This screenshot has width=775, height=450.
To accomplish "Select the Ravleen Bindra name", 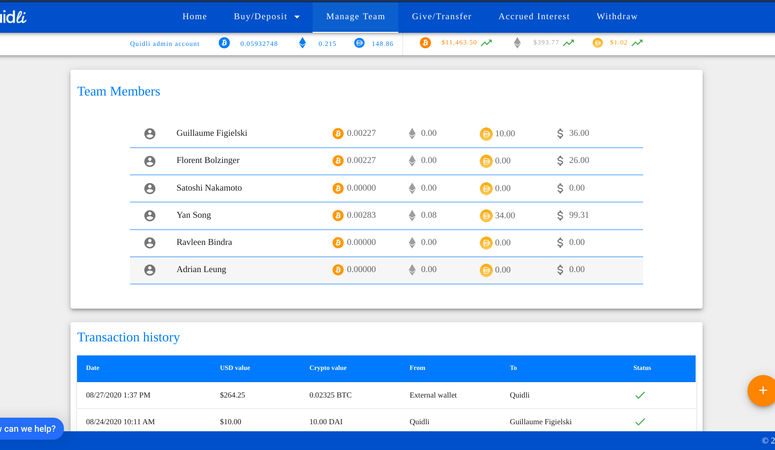I will (x=204, y=242).
